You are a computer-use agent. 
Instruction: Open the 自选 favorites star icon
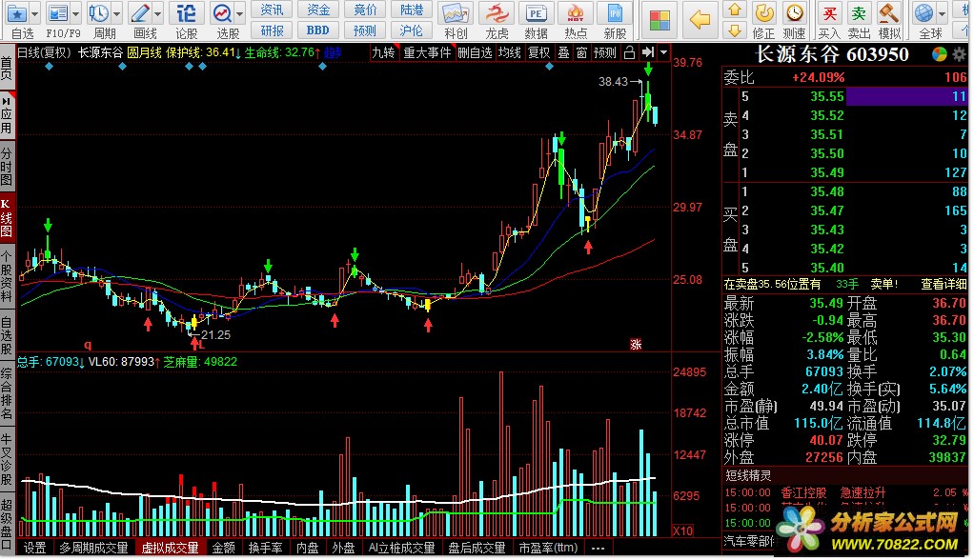pyautogui.click(x=17, y=13)
